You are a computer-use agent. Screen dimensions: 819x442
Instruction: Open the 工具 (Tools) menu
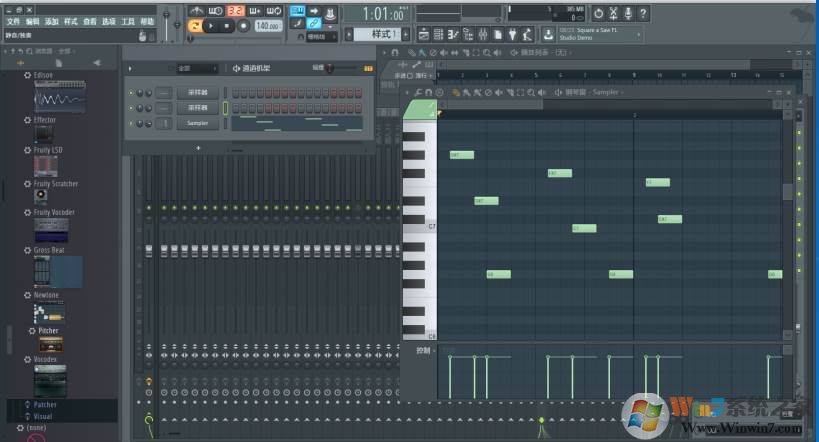click(x=127, y=20)
